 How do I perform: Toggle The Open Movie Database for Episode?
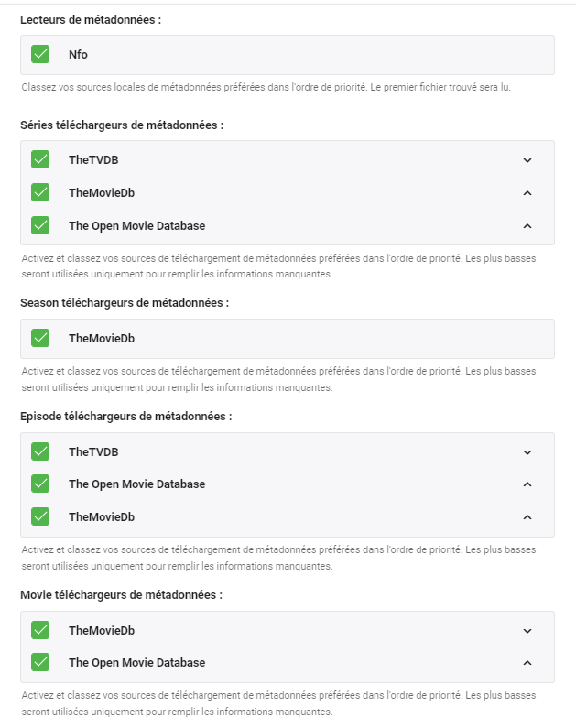40,484
